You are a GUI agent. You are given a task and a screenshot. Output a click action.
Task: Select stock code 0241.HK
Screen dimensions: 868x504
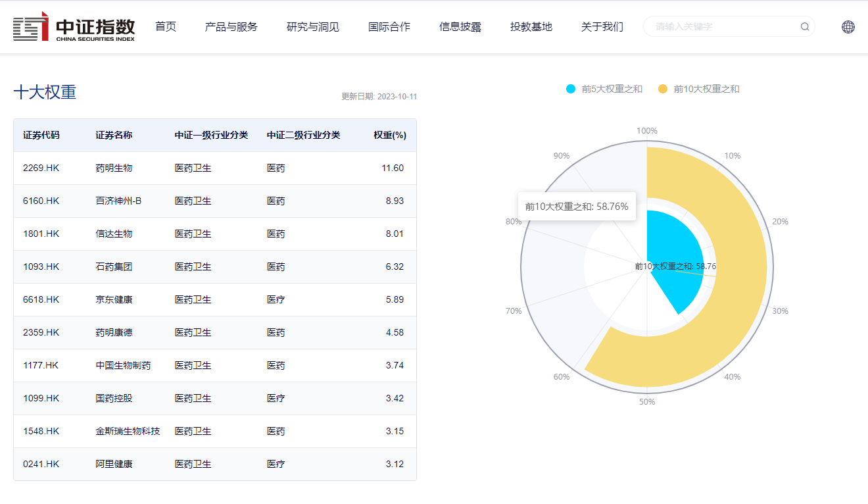[x=41, y=464]
